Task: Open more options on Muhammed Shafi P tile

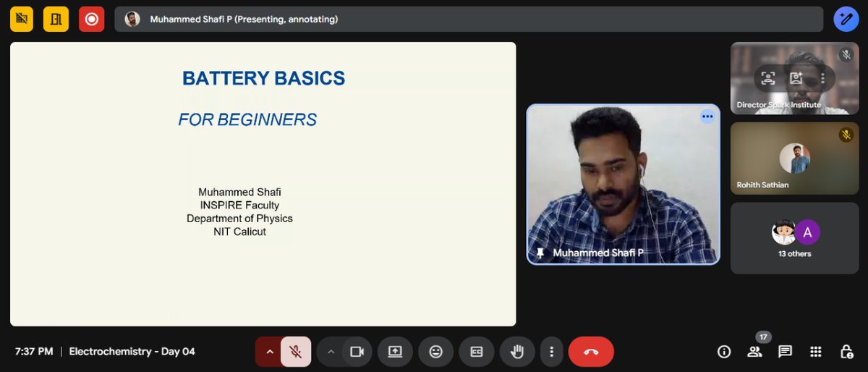Action: pos(707,117)
